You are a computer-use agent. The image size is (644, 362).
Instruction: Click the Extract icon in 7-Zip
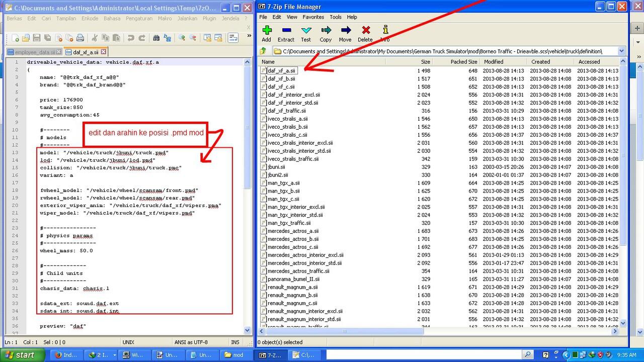pos(286,33)
